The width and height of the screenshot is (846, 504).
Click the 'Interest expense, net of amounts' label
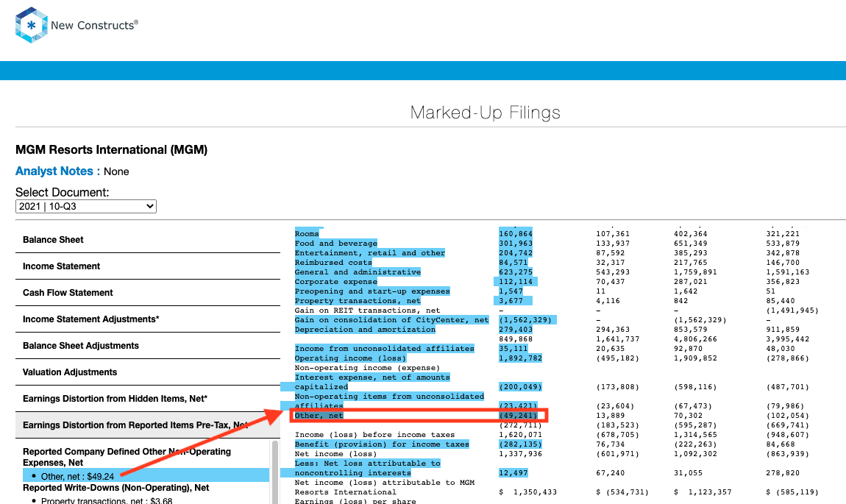(x=372, y=377)
